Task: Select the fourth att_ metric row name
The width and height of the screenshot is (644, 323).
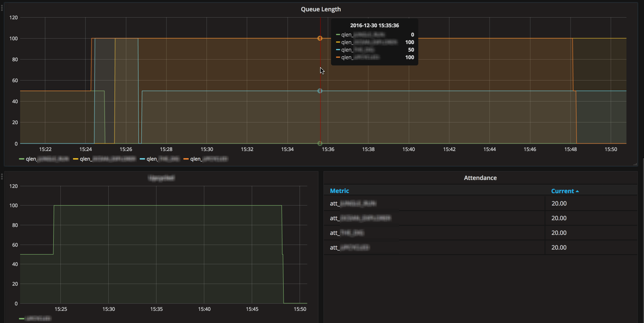Action: (x=350, y=247)
